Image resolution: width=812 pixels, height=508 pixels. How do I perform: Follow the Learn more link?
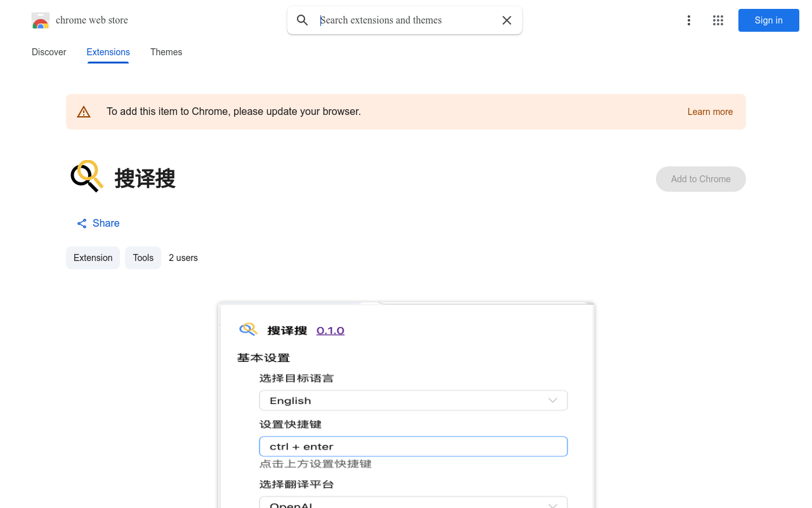tap(710, 112)
